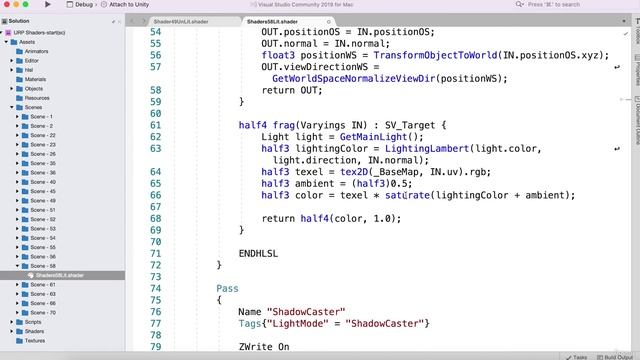Close the Solution pad
Viewport: 640px width, 360px height.
pyautogui.click(x=120, y=21)
